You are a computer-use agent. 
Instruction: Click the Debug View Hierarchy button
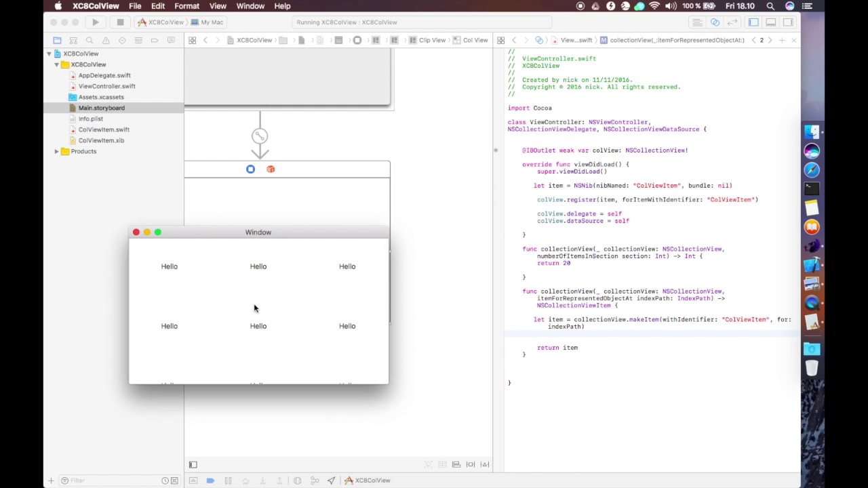point(297,481)
